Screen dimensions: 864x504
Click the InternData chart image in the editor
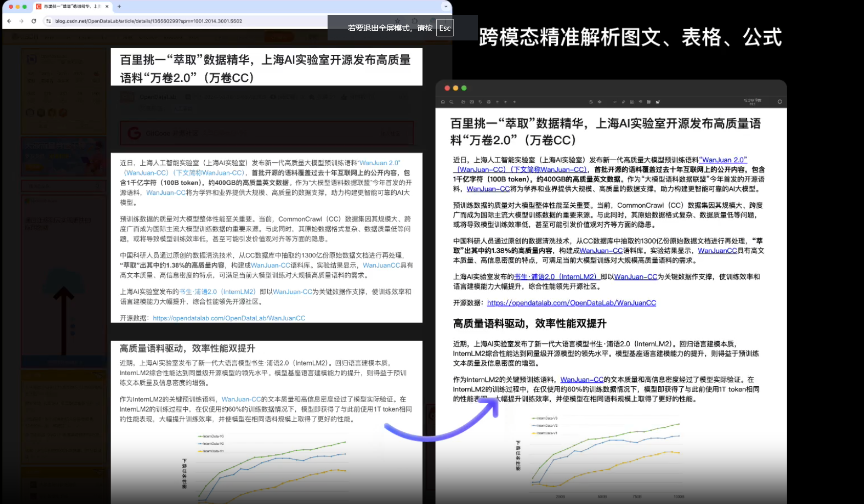pyautogui.click(x=599, y=457)
